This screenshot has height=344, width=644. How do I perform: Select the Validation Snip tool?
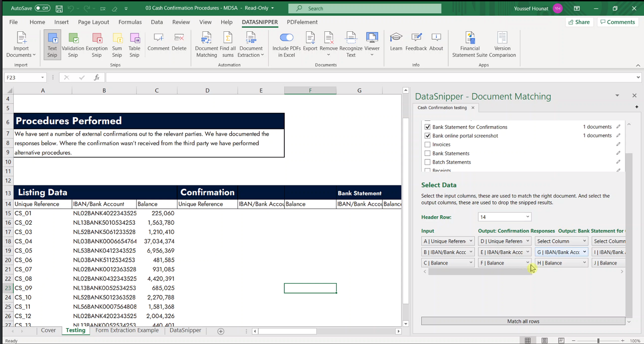click(x=74, y=45)
